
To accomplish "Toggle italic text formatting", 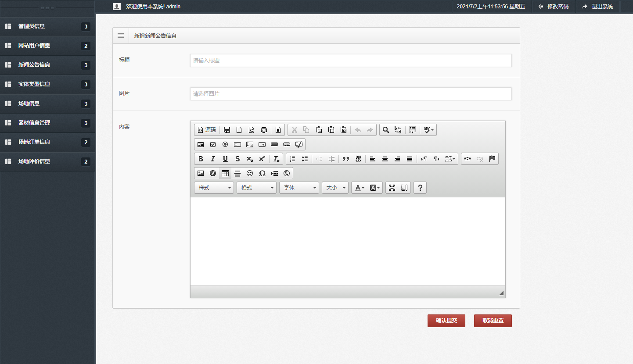I will [x=213, y=159].
